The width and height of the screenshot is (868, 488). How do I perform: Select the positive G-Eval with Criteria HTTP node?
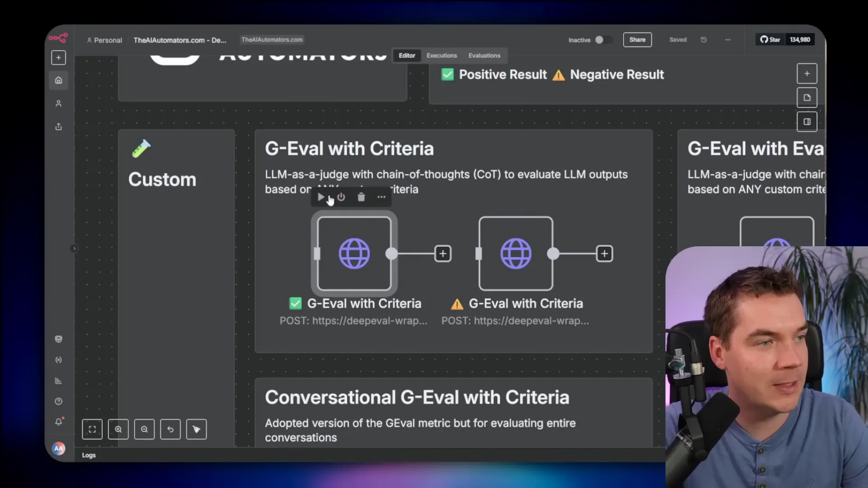354,253
